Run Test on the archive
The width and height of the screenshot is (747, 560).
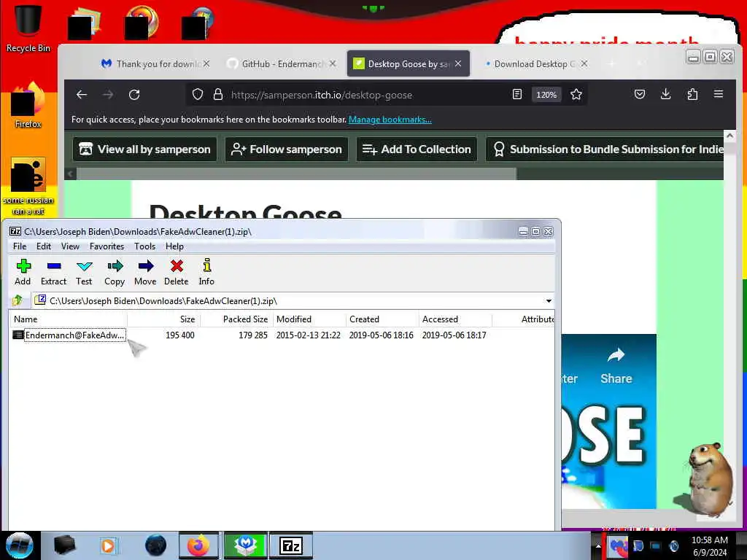click(x=84, y=272)
